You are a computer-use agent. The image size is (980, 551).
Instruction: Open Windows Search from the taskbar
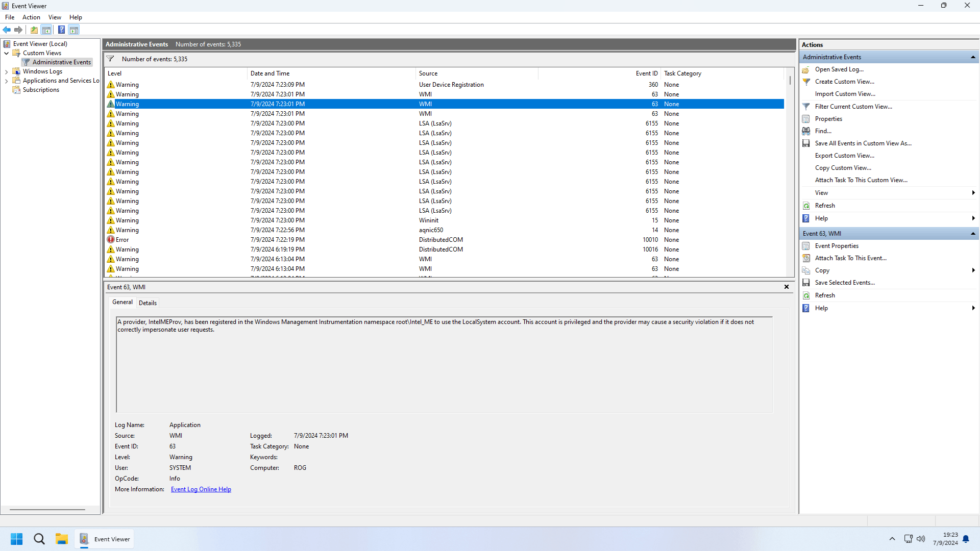[39, 539]
